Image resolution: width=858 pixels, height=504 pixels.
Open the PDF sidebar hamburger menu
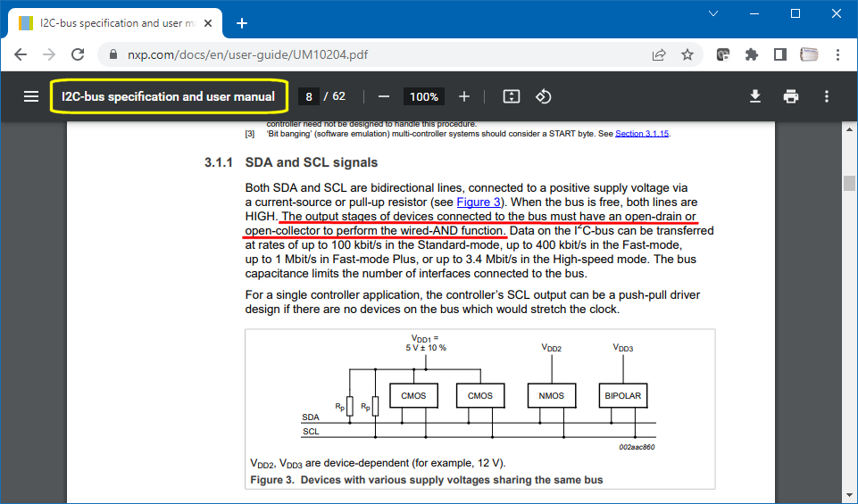[31, 96]
